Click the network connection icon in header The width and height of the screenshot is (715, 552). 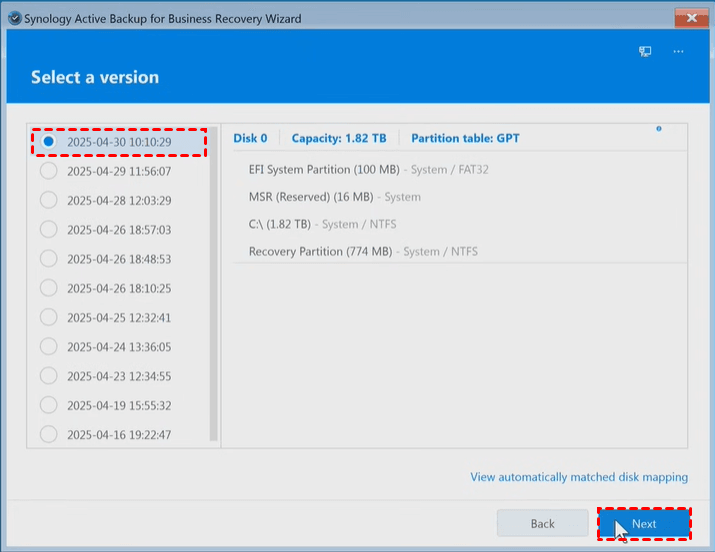[x=646, y=51]
